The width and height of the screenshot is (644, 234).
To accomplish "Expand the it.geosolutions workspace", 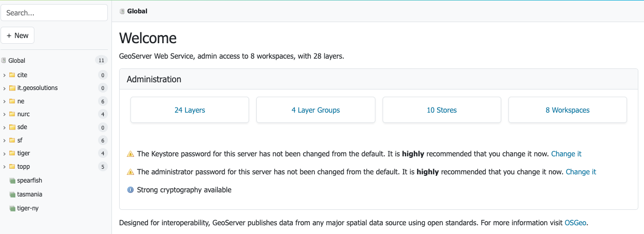I will [x=4, y=88].
